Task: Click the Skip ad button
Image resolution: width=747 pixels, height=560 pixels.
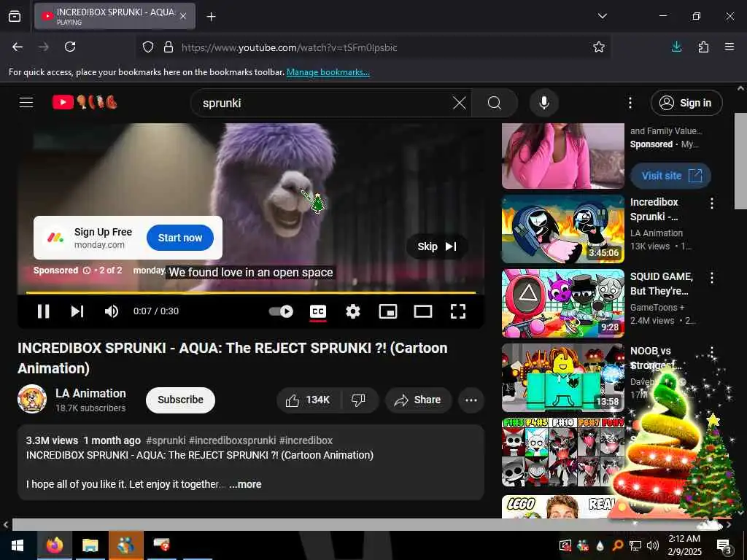Action: pyautogui.click(x=437, y=246)
